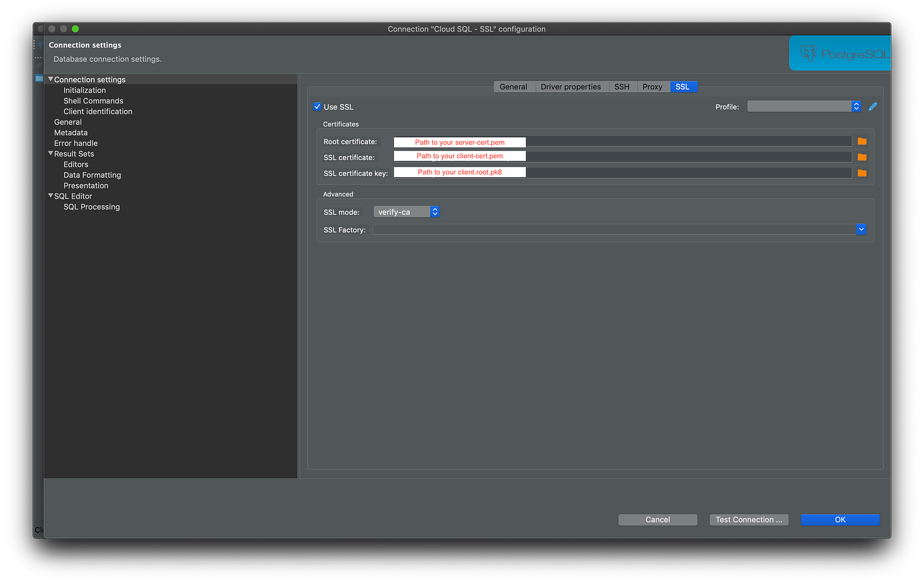This screenshot has width=924, height=582.
Task: Collapse the Connection settings tree
Action: (x=51, y=79)
